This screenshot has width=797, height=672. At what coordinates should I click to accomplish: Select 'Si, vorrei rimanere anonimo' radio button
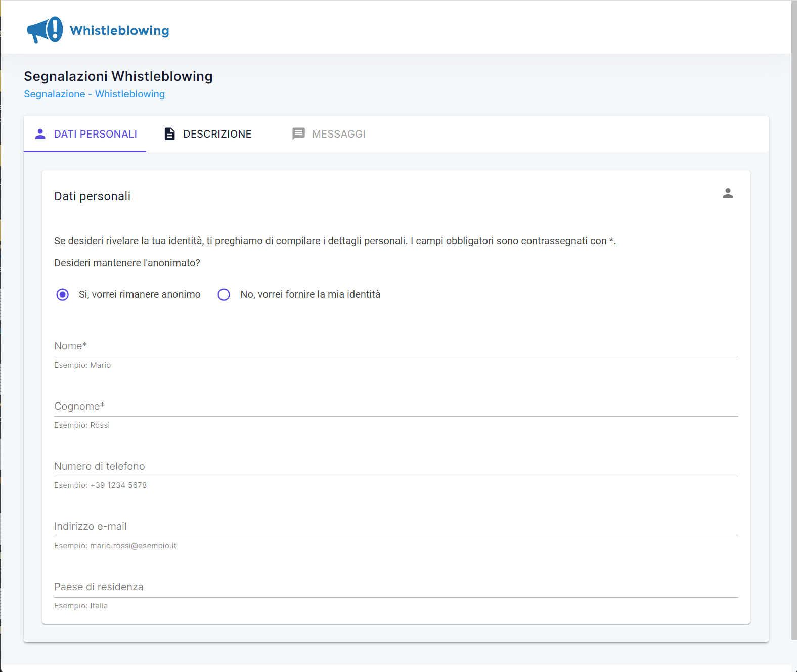63,295
